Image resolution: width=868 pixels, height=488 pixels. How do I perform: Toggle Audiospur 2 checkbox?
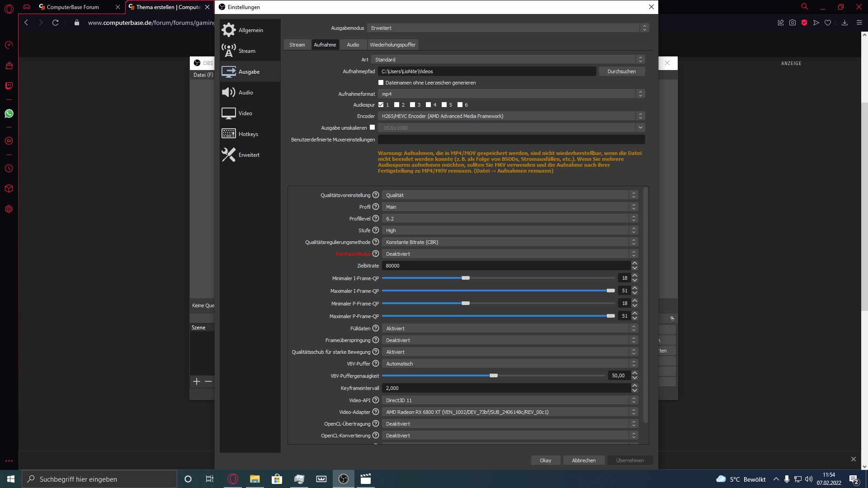point(396,105)
